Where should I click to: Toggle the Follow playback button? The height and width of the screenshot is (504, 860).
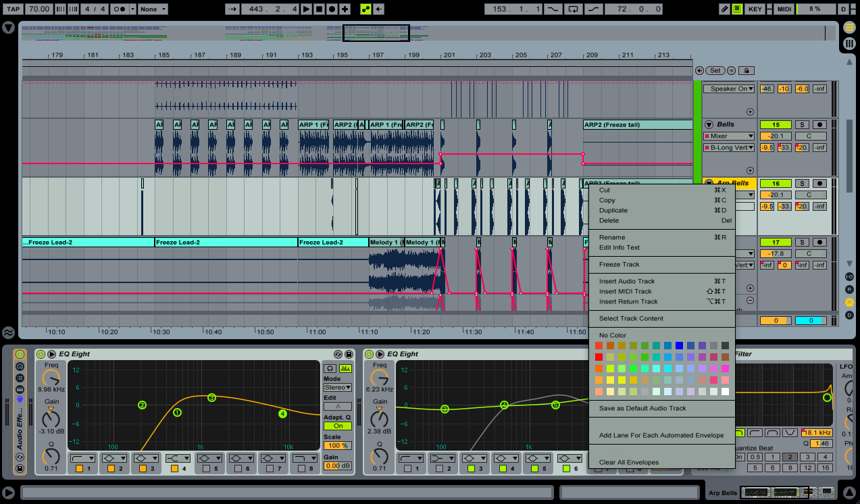[232, 9]
